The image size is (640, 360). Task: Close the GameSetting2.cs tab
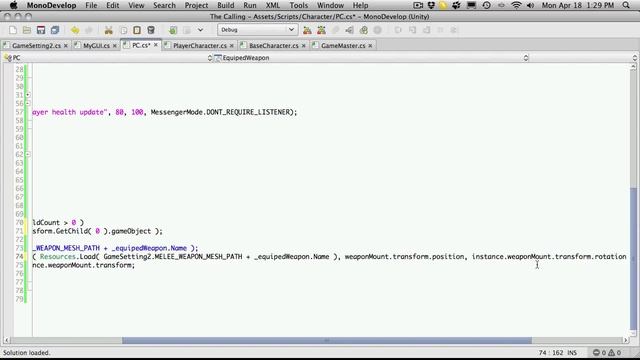65,46
